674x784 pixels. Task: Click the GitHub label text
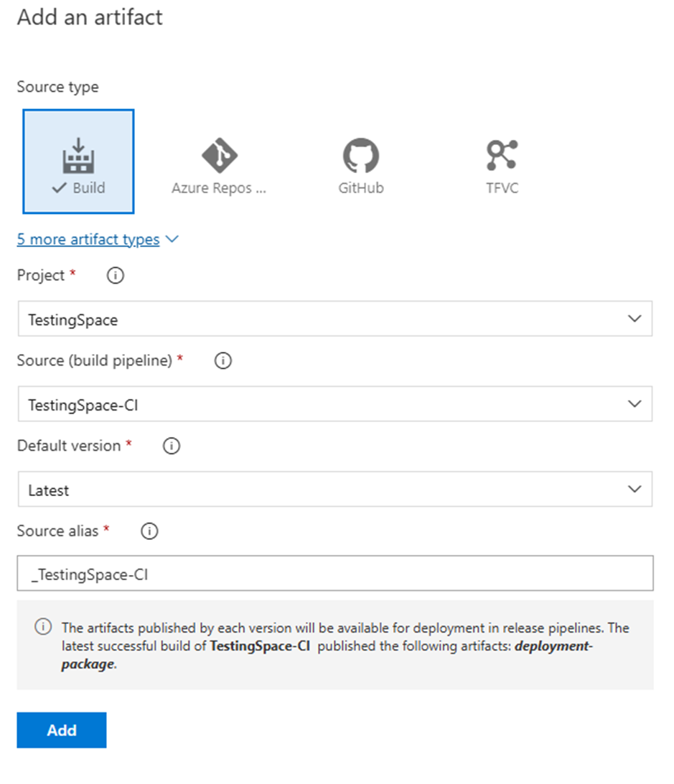(x=361, y=188)
